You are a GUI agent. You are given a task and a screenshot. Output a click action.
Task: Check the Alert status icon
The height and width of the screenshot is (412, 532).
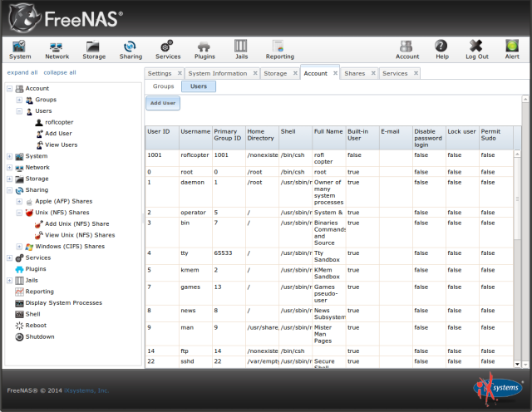pyautogui.click(x=512, y=50)
